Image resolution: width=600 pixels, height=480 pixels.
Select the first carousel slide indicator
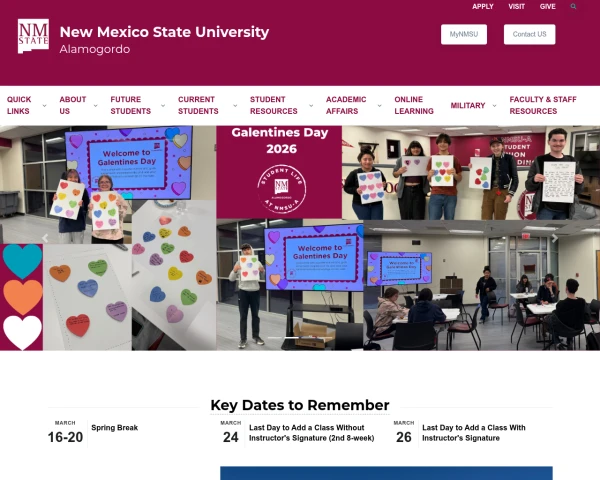(275, 337)
